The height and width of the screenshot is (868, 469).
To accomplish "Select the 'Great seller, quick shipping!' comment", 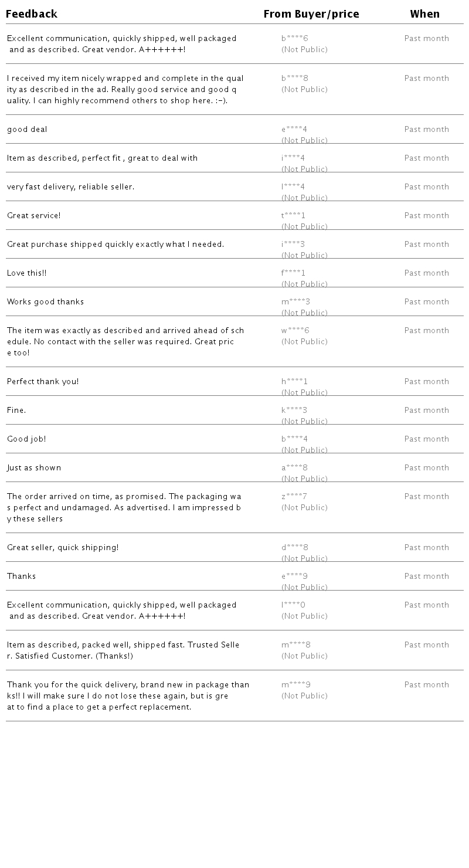I will tap(63, 548).
